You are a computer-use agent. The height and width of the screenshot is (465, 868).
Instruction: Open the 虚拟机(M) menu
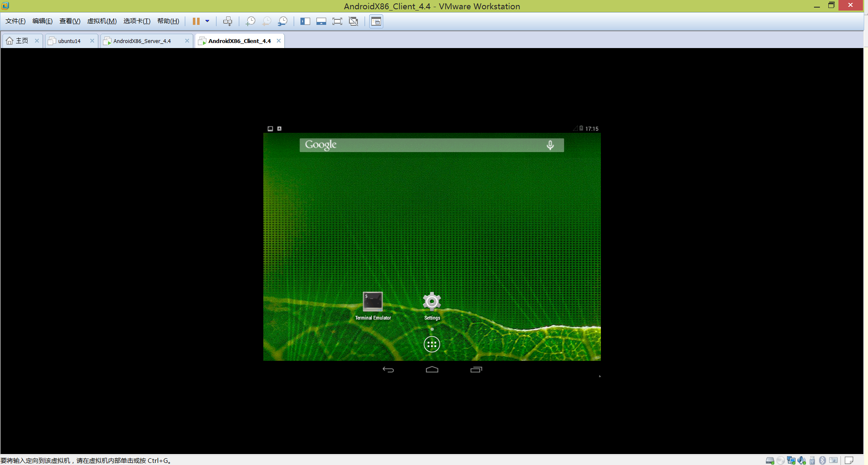(x=102, y=21)
